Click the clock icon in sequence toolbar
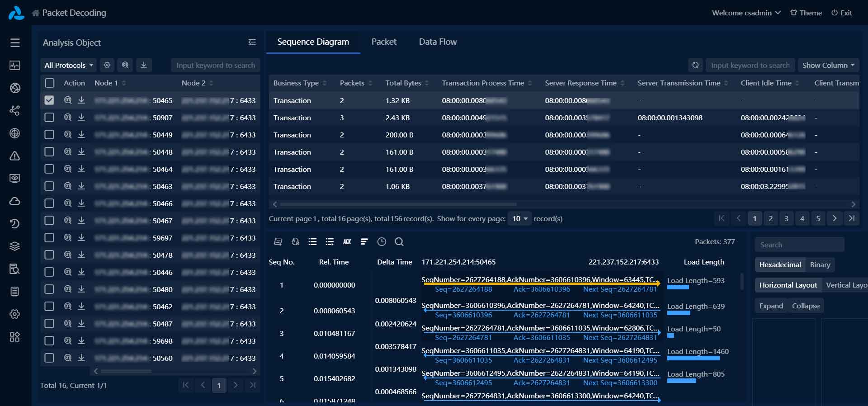Screen dimensions: 868x406 (x=382, y=242)
